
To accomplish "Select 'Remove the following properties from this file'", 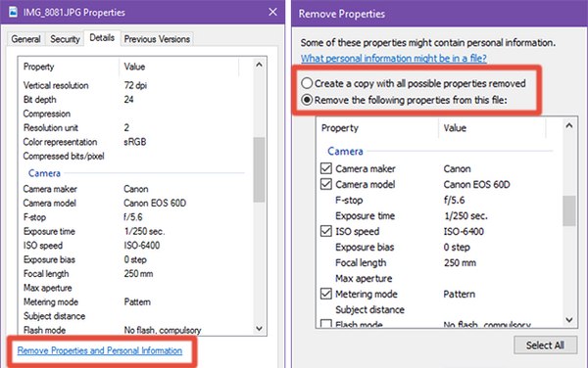I will (x=404, y=100).
